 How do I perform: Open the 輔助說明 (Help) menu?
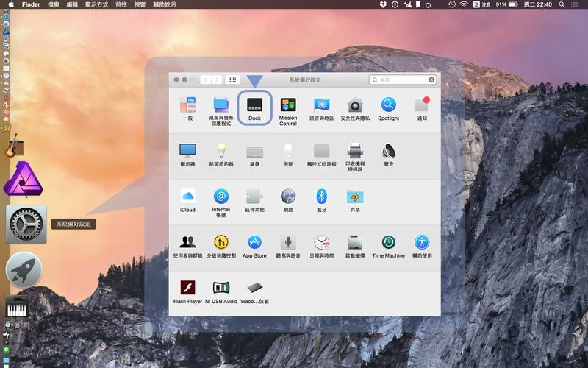click(164, 4)
